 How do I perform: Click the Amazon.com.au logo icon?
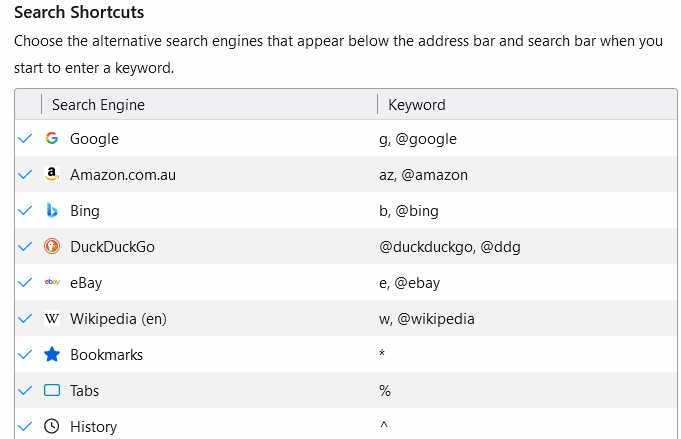[52, 174]
